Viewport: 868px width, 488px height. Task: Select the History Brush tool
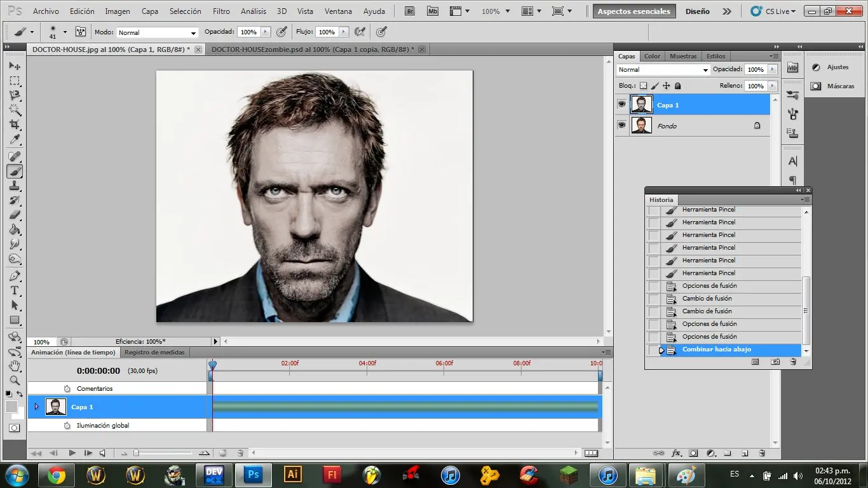(x=15, y=200)
